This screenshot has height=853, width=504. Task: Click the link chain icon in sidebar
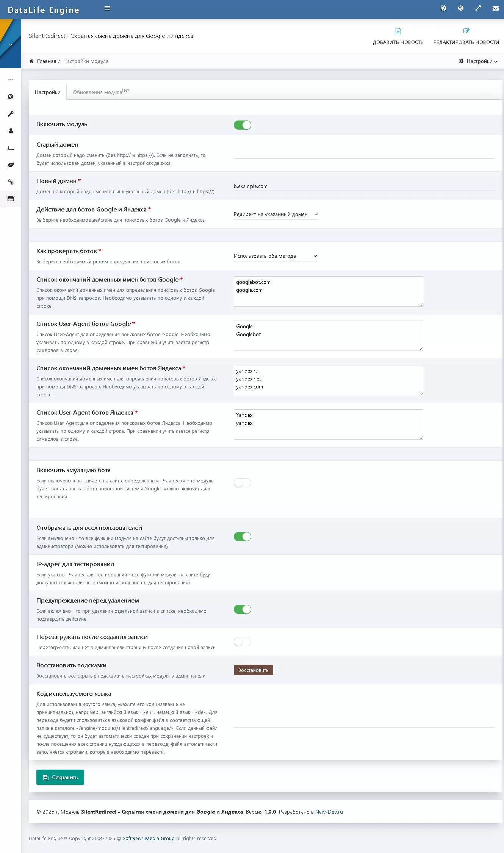point(11,182)
